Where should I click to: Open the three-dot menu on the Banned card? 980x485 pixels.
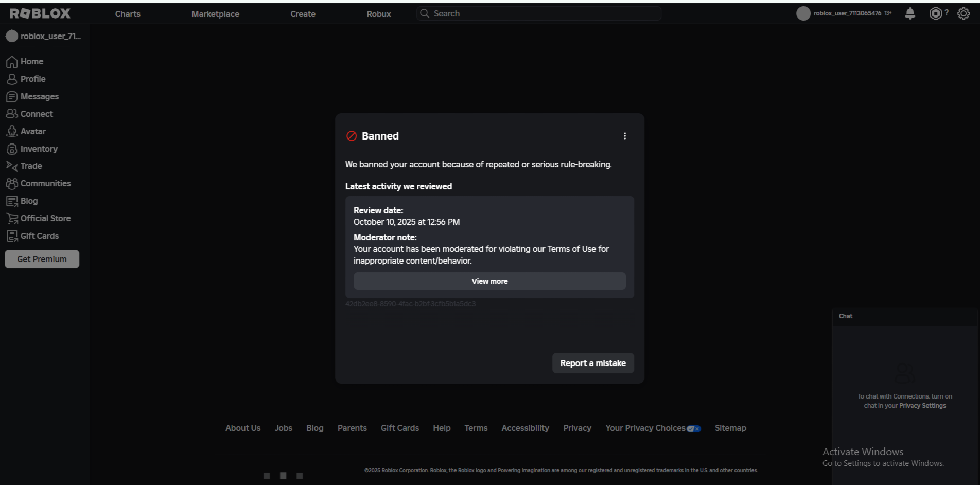coord(625,136)
